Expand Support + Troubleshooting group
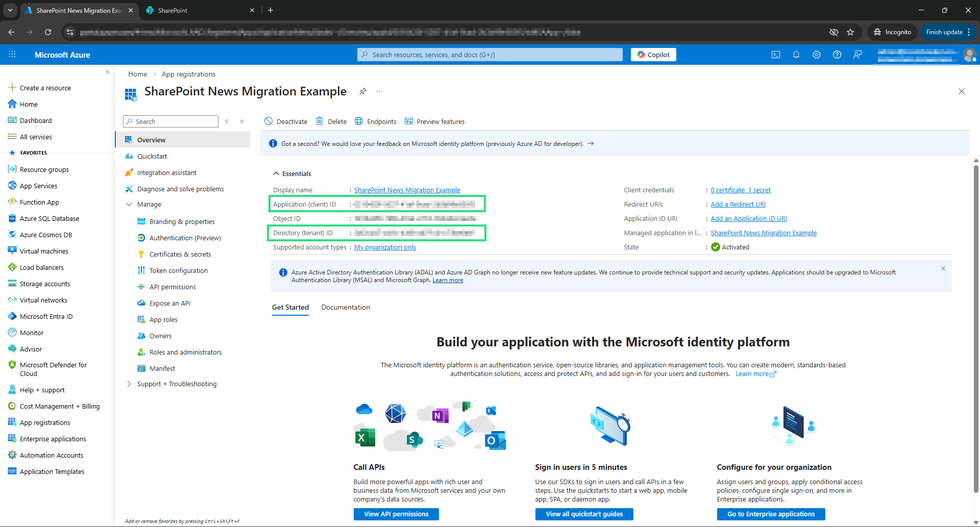The image size is (980, 527). click(129, 384)
